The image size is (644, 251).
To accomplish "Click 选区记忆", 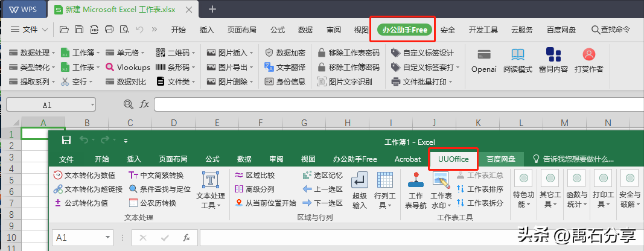I will pos(322,176).
